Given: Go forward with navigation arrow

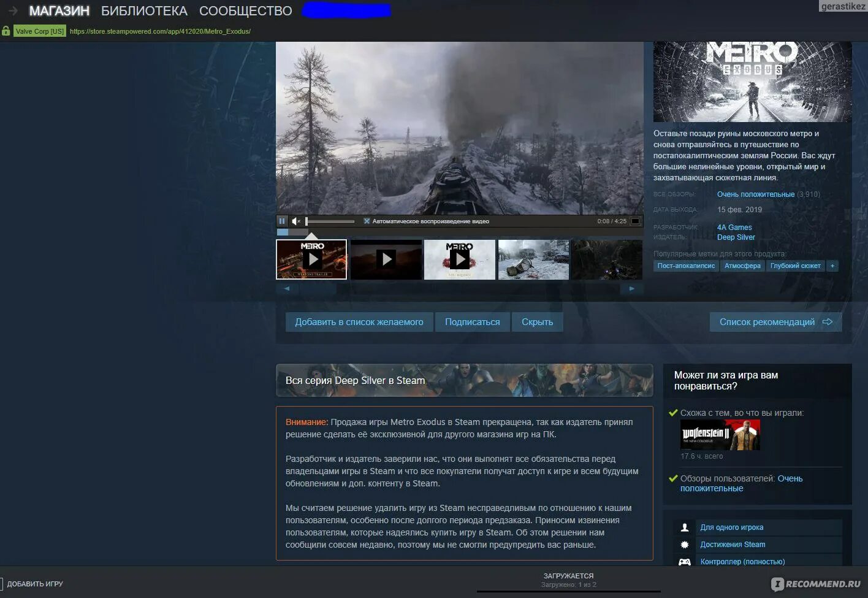Looking at the screenshot, I should point(13,11).
